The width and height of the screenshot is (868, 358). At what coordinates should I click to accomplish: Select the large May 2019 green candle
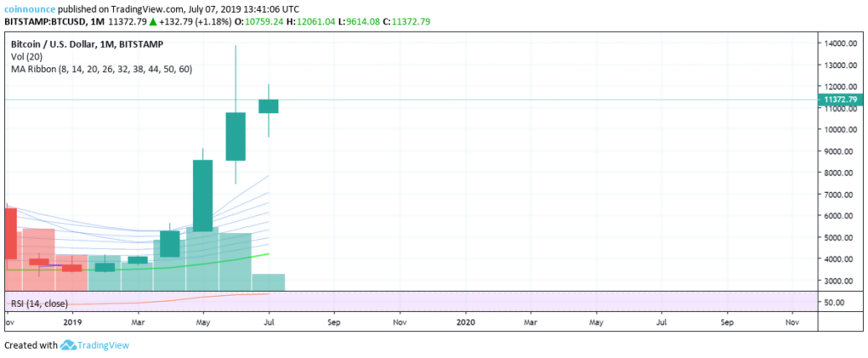pos(203,195)
